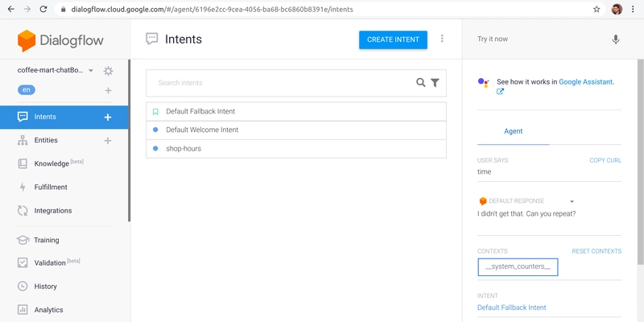
Task: Activate microphone voice input icon
Action: (615, 39)
